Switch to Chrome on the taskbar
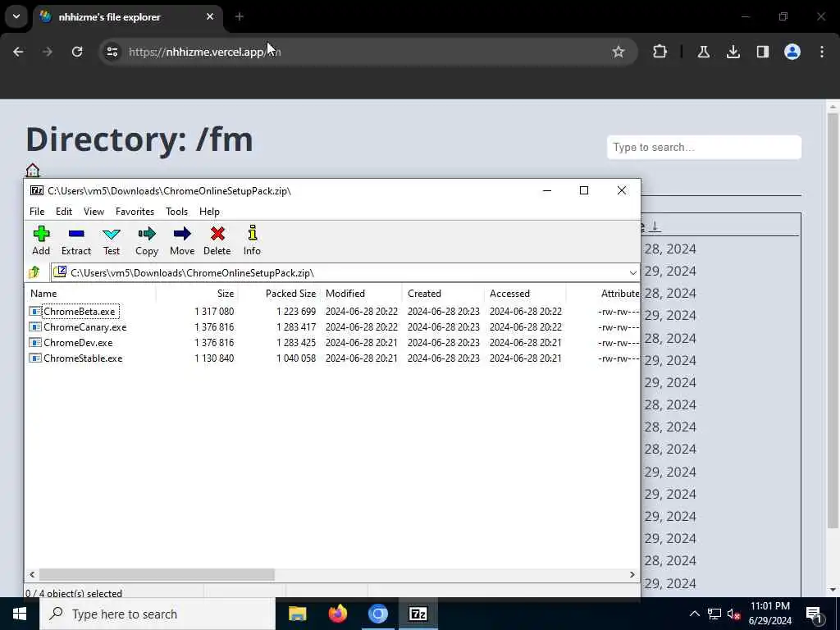 [x=377, y=614]
